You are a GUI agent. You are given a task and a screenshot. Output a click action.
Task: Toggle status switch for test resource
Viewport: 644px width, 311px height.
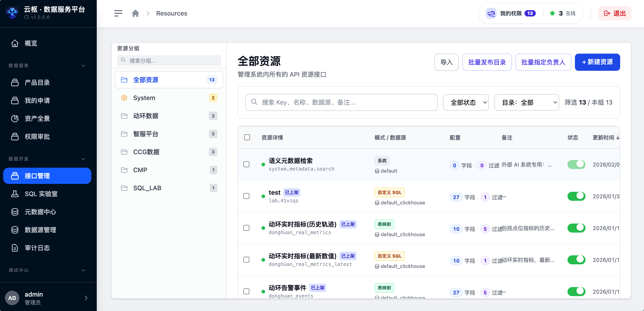coord(576,196)
